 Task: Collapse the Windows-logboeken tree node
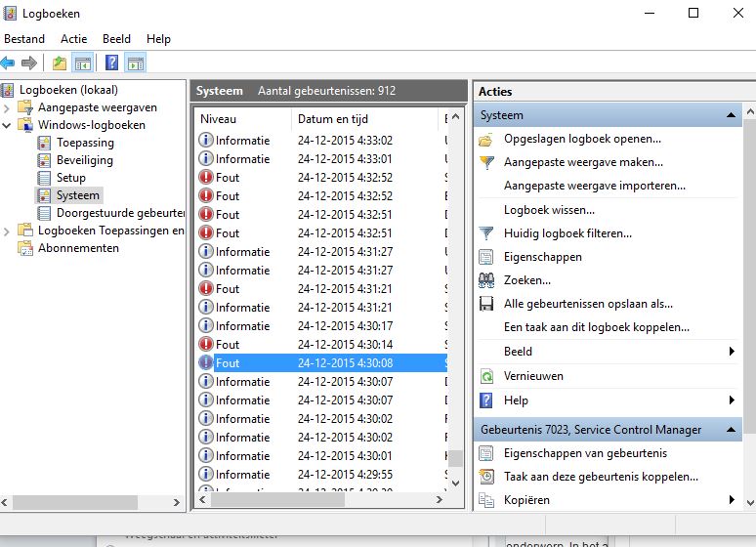(8, 125)
